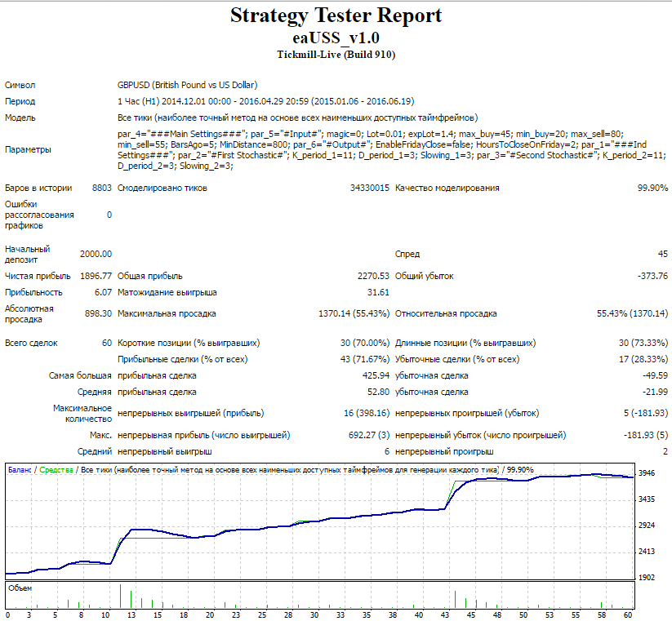Click the GBPUSD (British Pound vs US Dollar) value
The height and width of the screenshot is (621, 672).
point(187,85)
